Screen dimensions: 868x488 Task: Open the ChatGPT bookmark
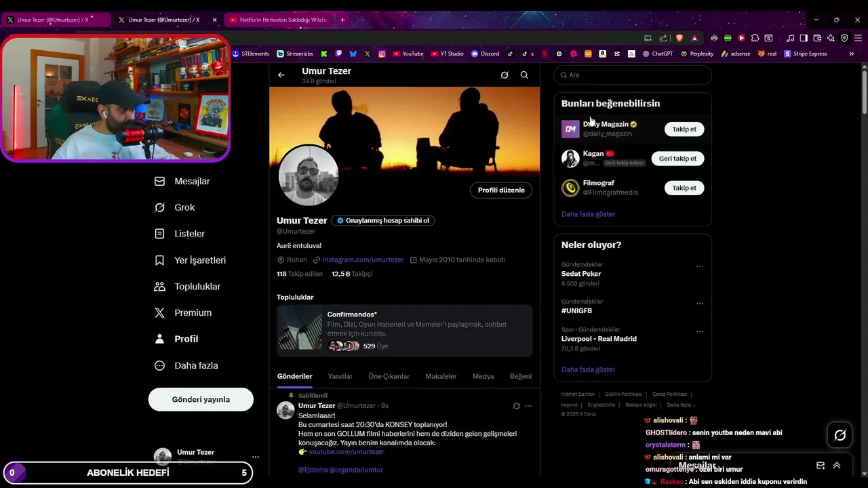[x=658, y=54]
